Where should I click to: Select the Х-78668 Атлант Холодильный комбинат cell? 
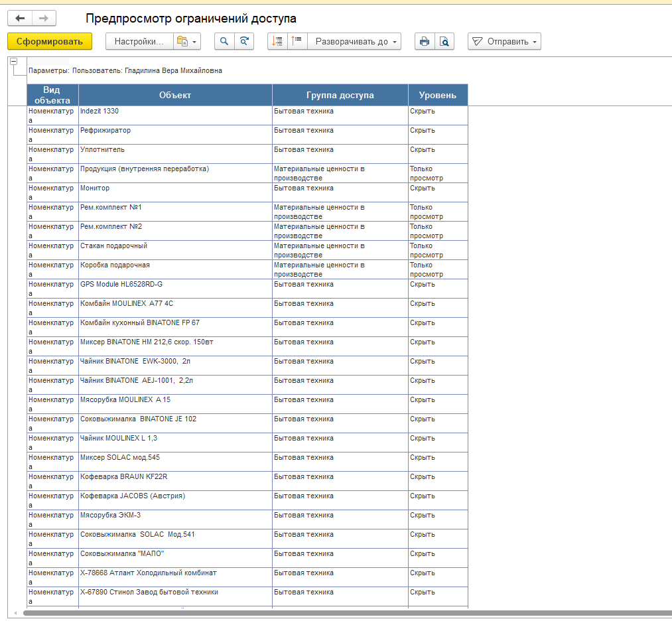click(x=175, y=579)
